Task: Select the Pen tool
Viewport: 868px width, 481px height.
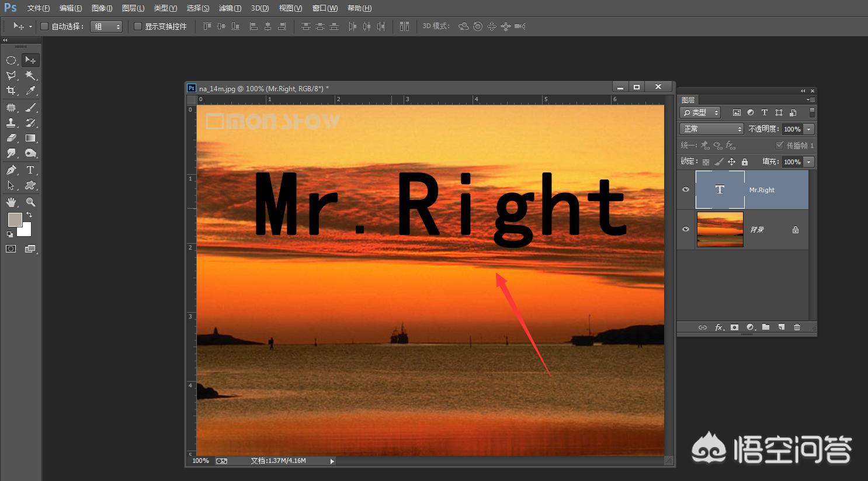Action: pos(11,170)
